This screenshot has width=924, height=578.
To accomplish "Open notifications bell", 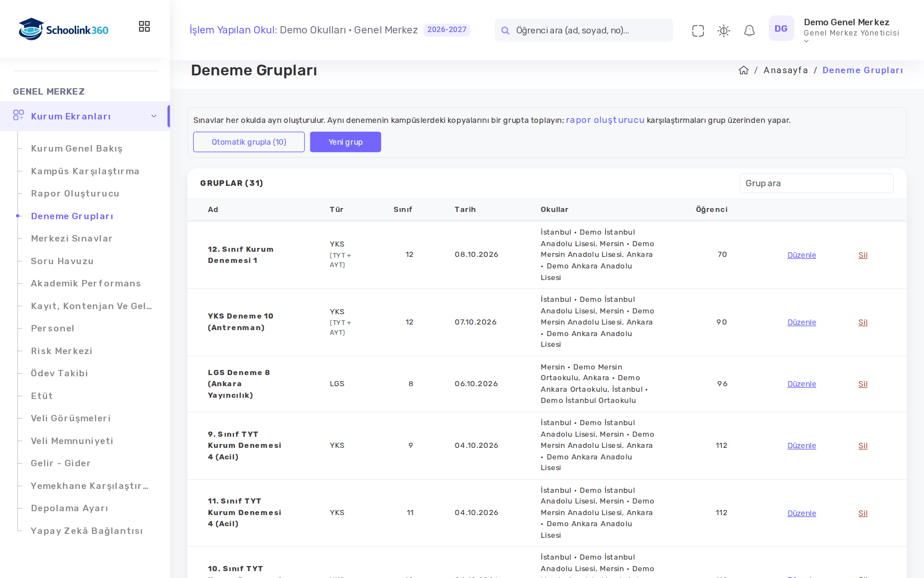I will click(749, 30).
